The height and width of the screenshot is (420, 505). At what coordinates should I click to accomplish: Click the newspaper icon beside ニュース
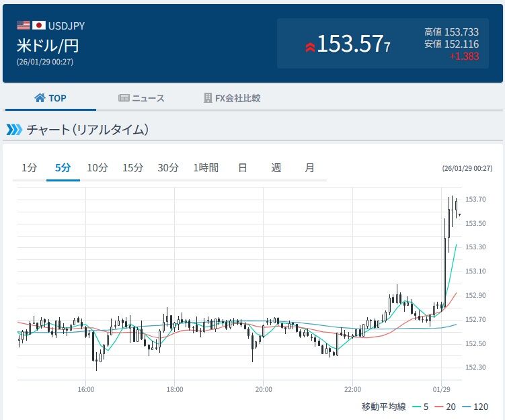124,98
